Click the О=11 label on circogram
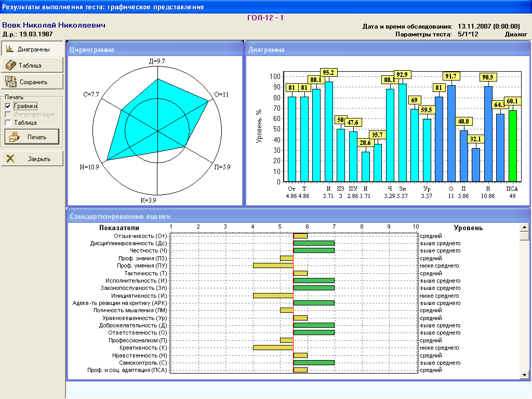The height and width of the screenshot is (399, 532). click(x=221, y=95)
